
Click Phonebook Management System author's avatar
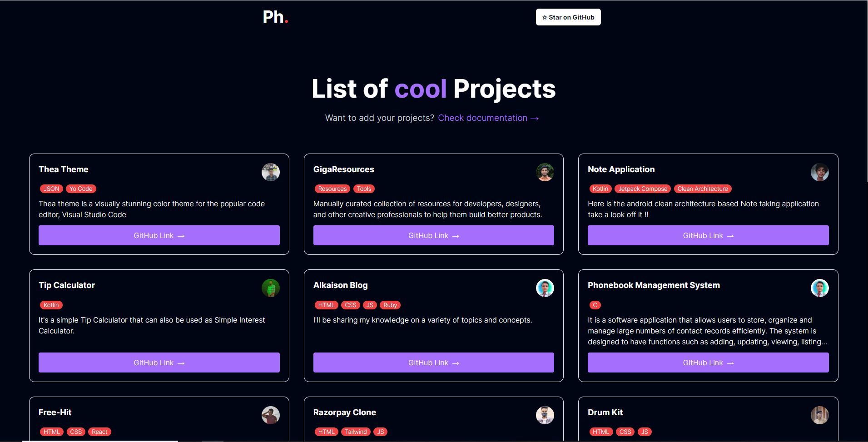[820, 288]
